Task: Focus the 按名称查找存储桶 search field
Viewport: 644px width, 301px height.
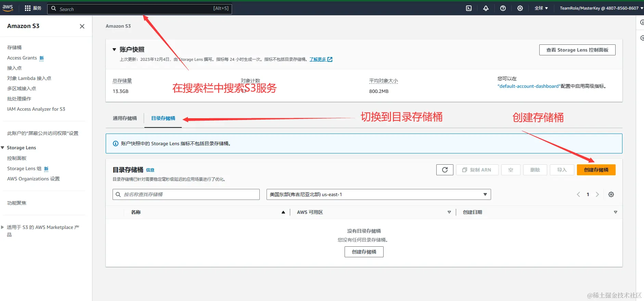Action: (186, 194)
